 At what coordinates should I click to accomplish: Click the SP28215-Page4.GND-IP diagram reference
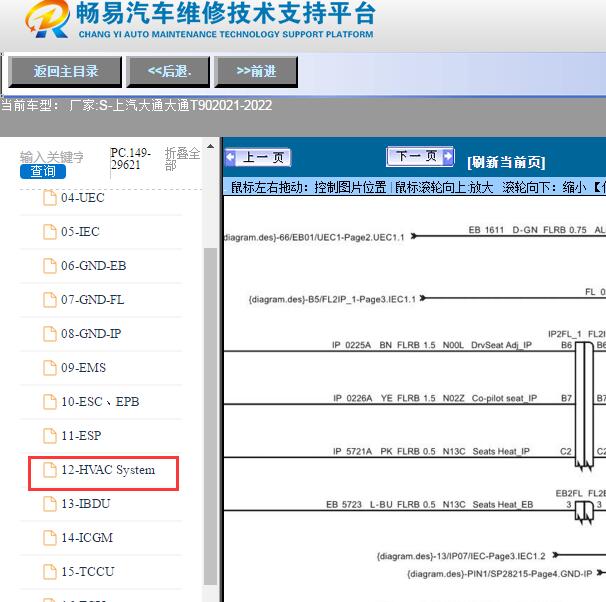(500, 574)
